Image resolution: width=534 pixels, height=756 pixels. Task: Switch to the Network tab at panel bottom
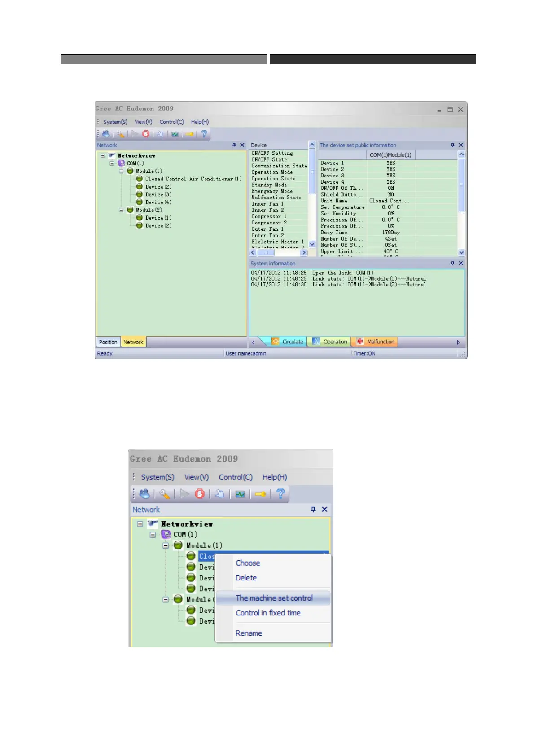point(133,342)
